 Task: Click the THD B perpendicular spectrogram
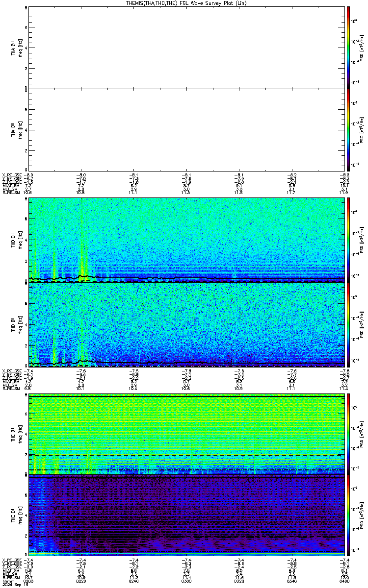(186, 240)
